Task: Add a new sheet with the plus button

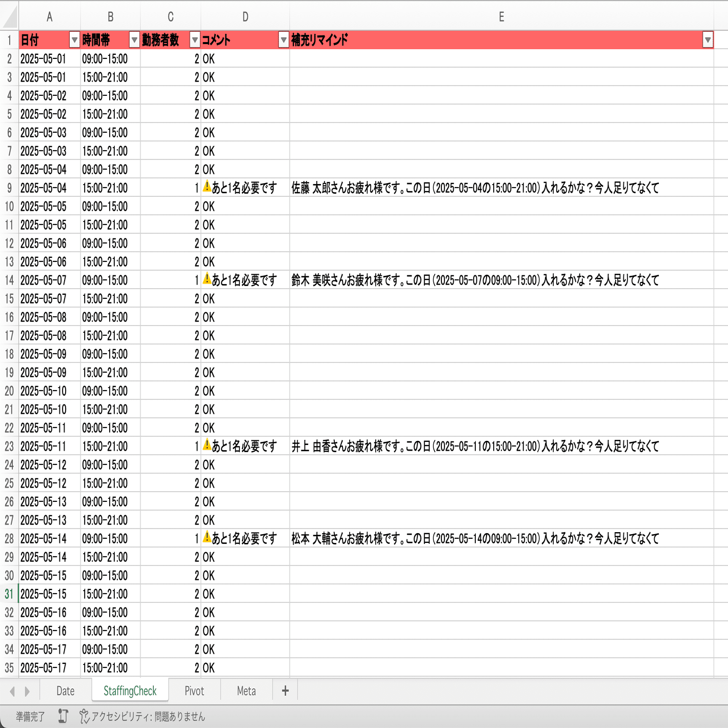Action: [x=285, y=691]
